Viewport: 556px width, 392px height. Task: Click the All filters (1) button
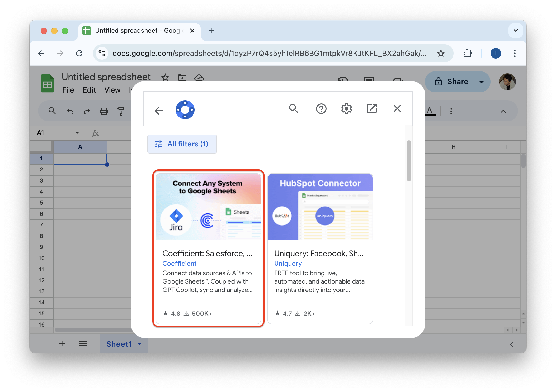182,144
